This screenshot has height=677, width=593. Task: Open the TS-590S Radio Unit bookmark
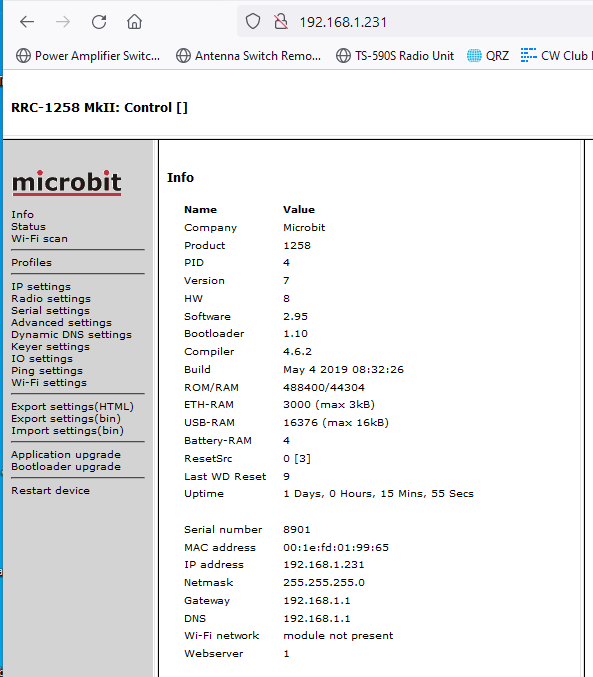click(x=395, y=56)
